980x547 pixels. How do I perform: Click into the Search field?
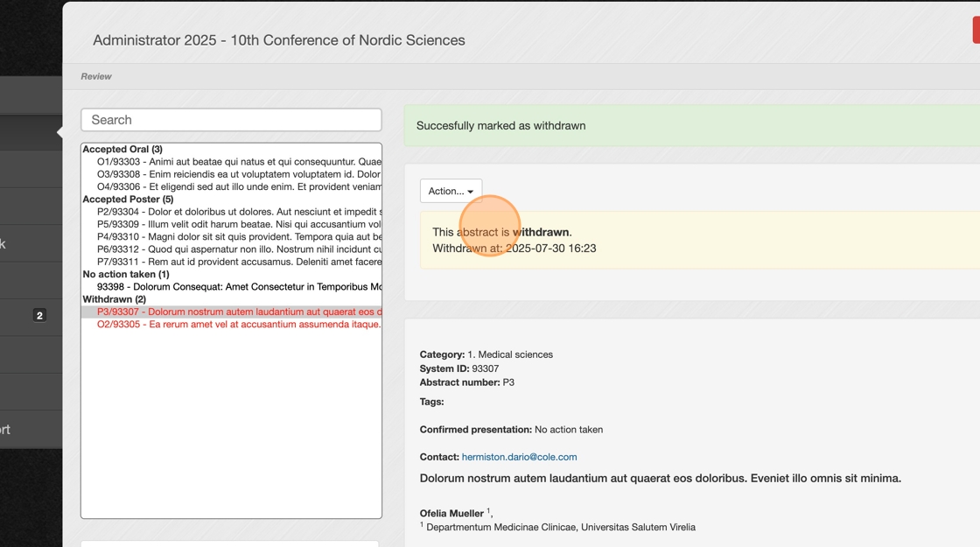(231, 120)
